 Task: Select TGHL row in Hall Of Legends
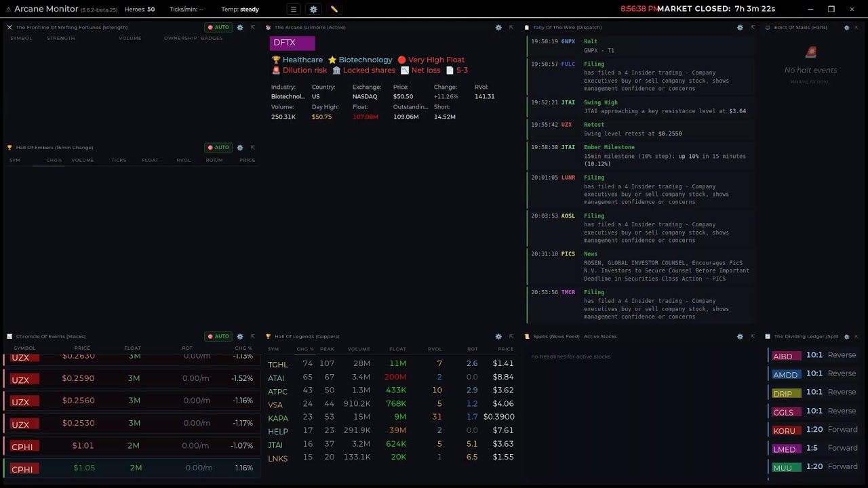point(391,364)
